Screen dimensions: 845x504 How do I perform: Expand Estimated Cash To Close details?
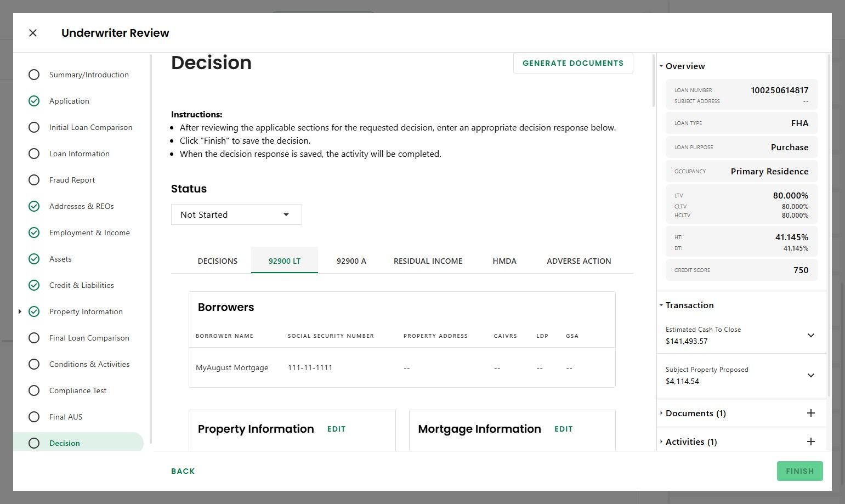[811, 335]
